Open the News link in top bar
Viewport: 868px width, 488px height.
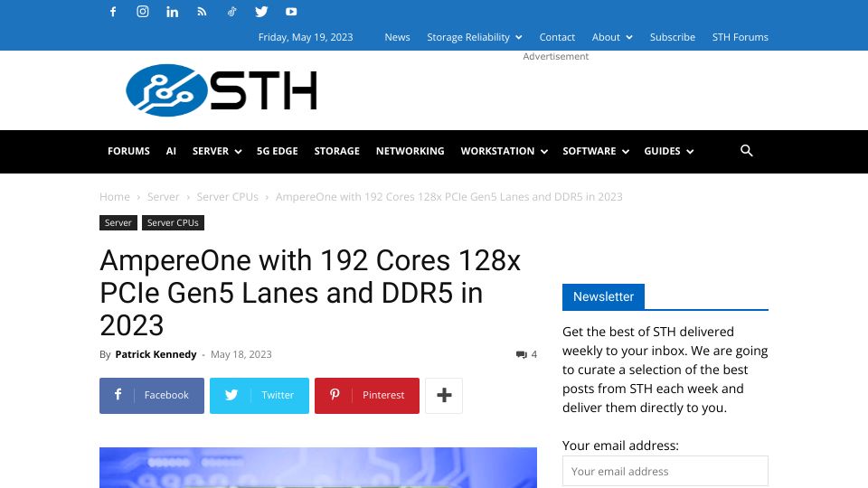pos(398,37)
